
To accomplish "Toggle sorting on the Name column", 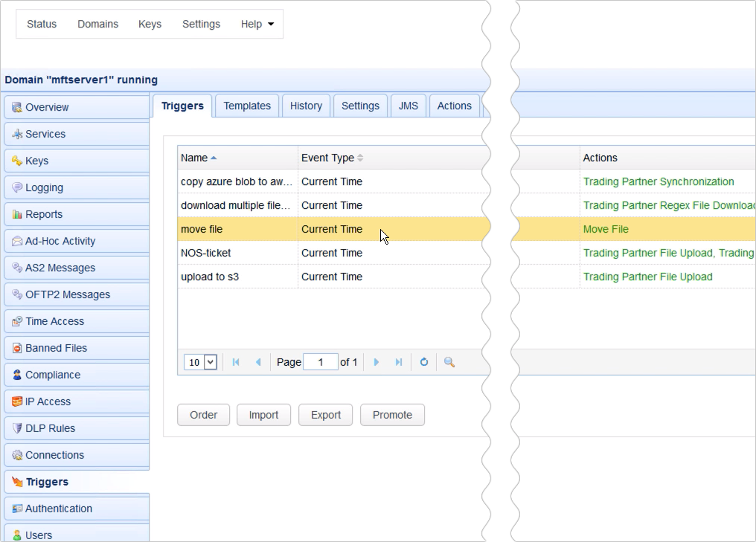I will tap(195, 158).
